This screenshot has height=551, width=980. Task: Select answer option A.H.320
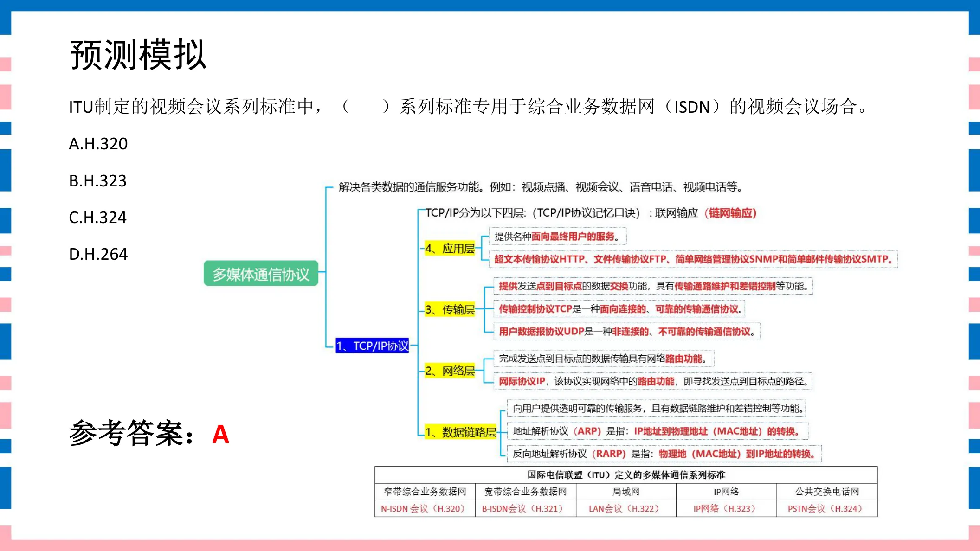[x=98, y=144]
